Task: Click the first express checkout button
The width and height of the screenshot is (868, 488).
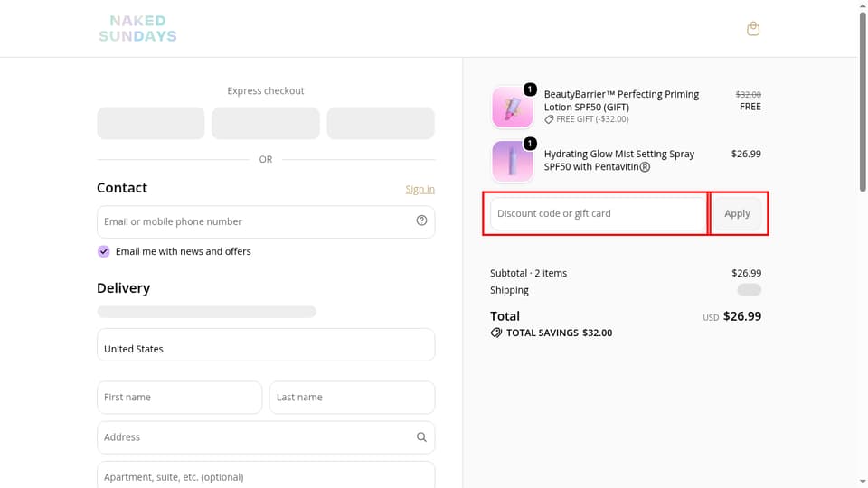Action: (151, 124)
